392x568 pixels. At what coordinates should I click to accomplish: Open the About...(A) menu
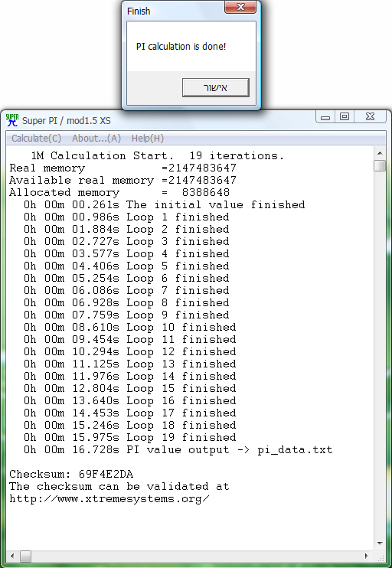pos(96,139)
